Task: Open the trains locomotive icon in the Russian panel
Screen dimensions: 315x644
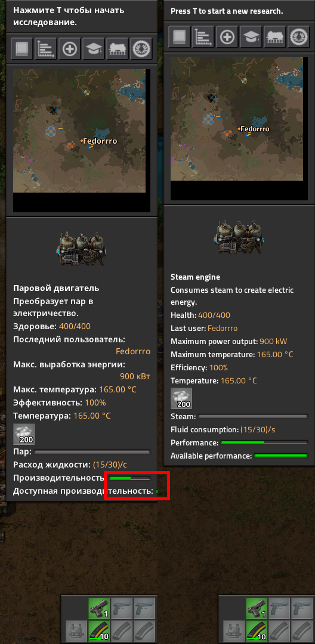Action: pyautogui.click(x=118, y=49)
